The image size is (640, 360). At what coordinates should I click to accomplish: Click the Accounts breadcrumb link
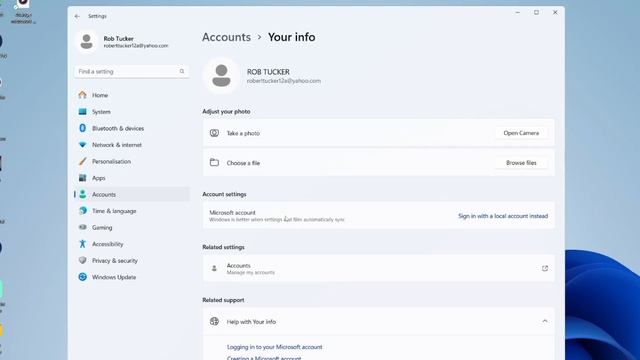[x=227, y=37]
